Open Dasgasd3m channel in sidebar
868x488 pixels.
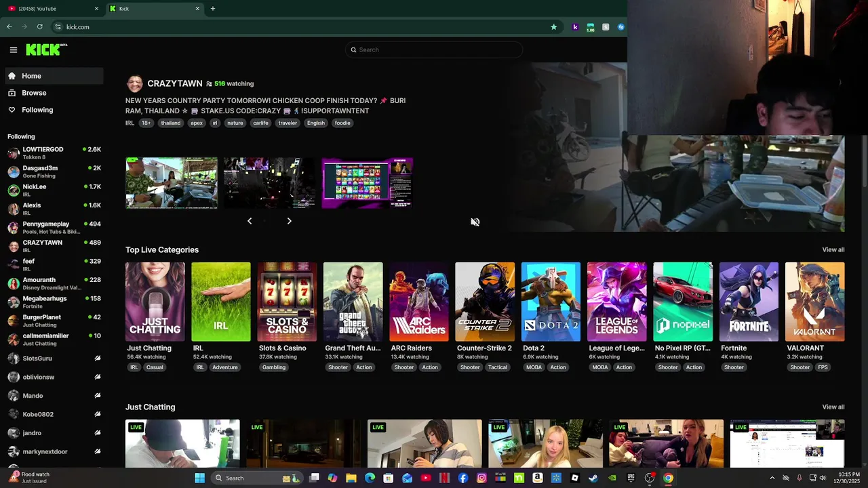54,171
